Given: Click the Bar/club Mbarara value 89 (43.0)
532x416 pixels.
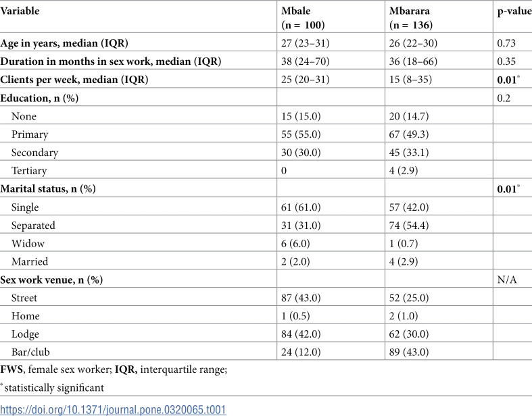Looking at the screenshot, I should pyautogui.click(x=409, y=352).
